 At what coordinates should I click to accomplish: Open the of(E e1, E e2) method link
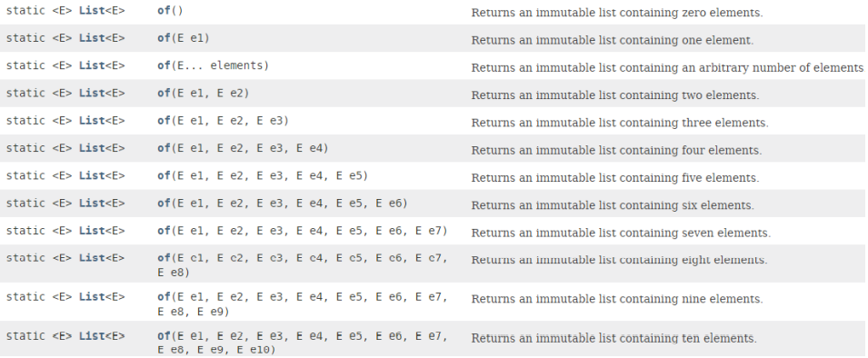coord(164,93)
